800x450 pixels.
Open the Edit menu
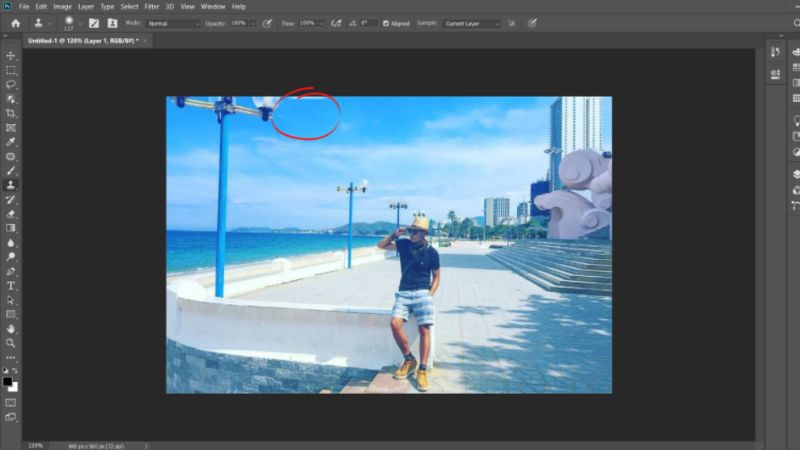click(x=41, y=7)
